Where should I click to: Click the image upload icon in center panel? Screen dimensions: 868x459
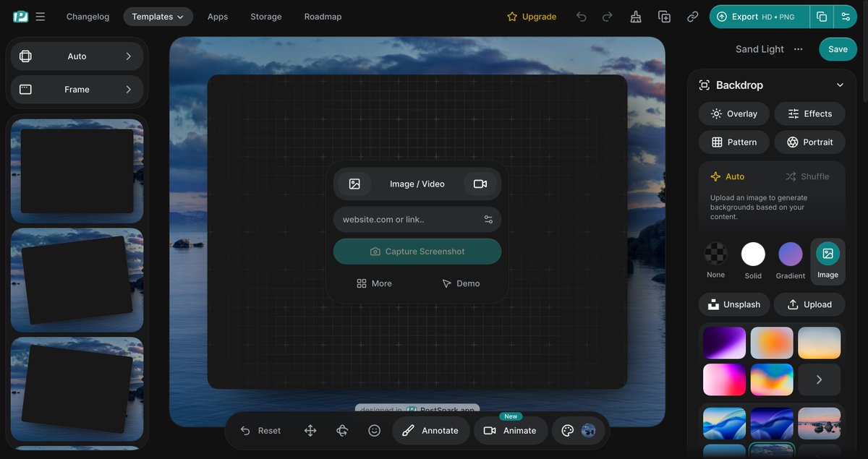pyautogui.click(x=354, y=184)
